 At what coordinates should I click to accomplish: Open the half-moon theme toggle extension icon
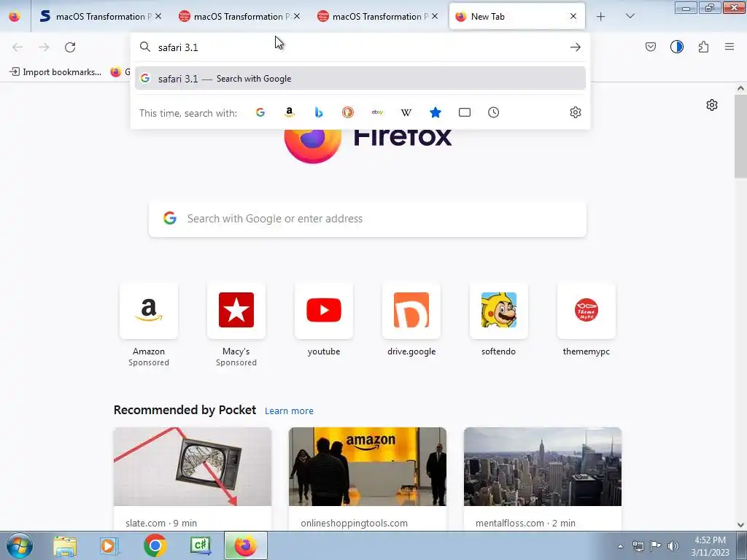point(677,47)
